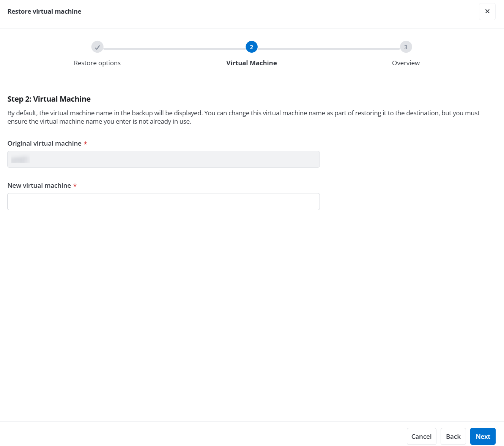
Task: Click the progress line between step 2 and 3
Action: (x=328, y=47)
